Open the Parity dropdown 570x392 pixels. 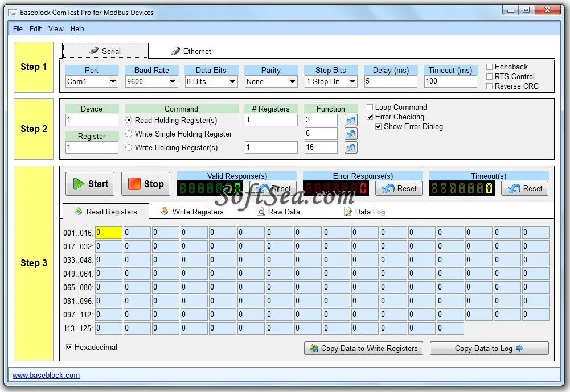tap(271, 81)
